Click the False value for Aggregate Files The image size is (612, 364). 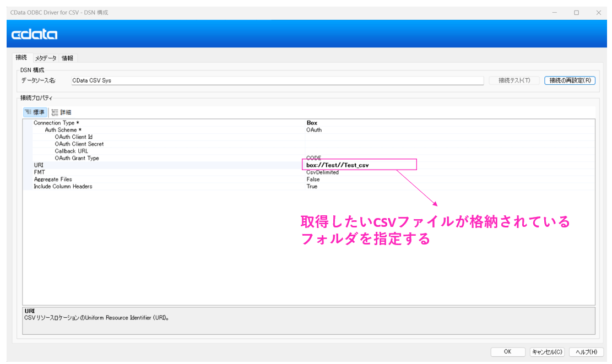[x=313, y=179]
